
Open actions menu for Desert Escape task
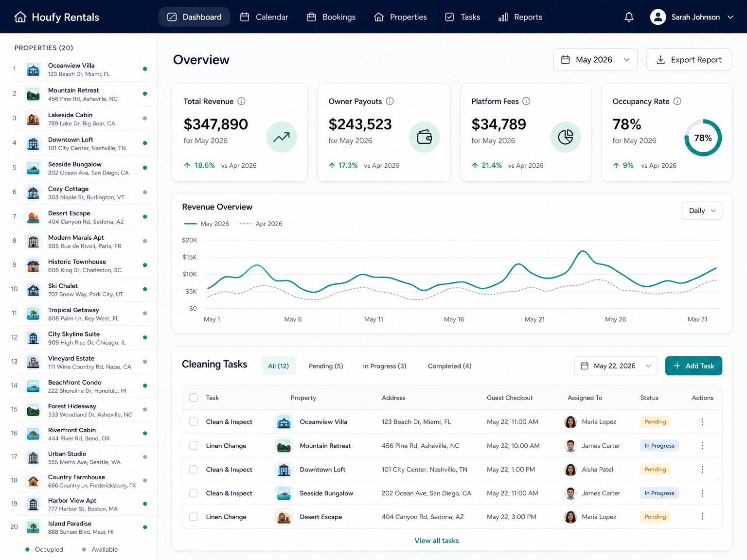pyautogui.click(x=702, y=517)
